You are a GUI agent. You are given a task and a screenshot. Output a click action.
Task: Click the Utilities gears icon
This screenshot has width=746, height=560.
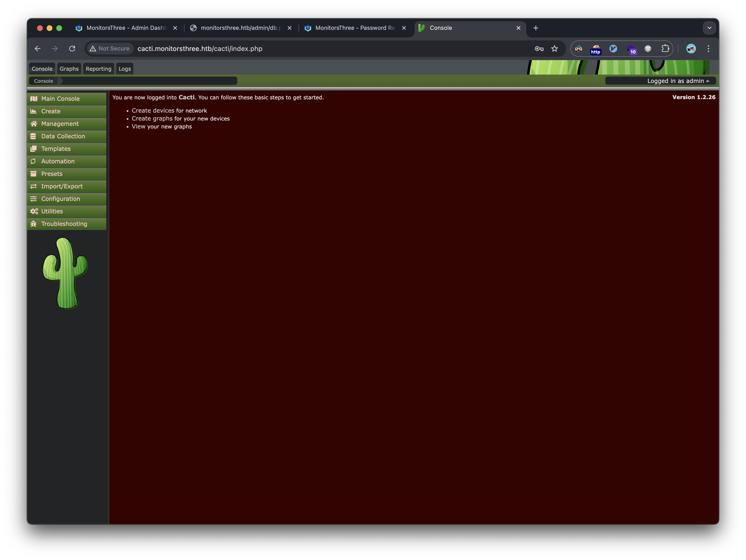click(34, 211)
